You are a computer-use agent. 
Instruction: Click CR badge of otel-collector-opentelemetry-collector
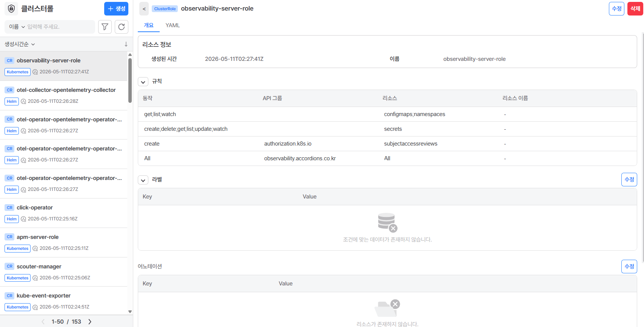pos(10,90)
